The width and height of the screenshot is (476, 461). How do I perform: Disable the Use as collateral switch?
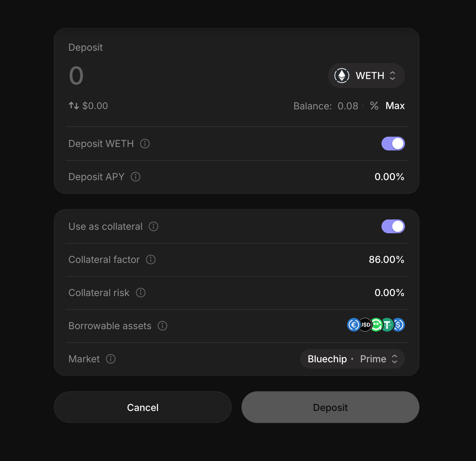(393, 226)
